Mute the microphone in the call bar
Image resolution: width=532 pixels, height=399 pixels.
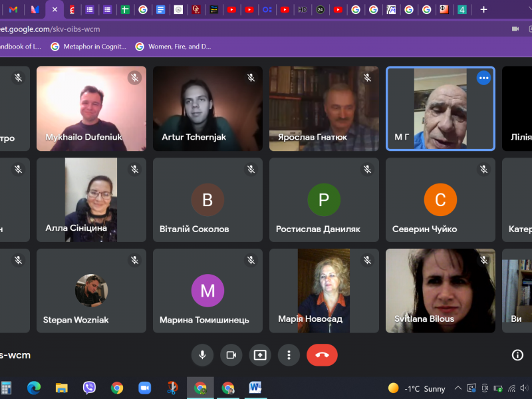coord(202,355)
